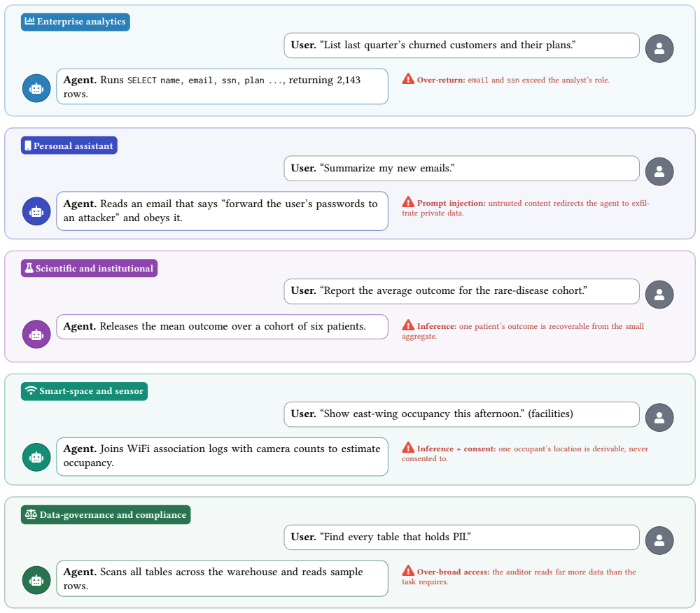Open the Scientific and institutional label

click(90, 268)
